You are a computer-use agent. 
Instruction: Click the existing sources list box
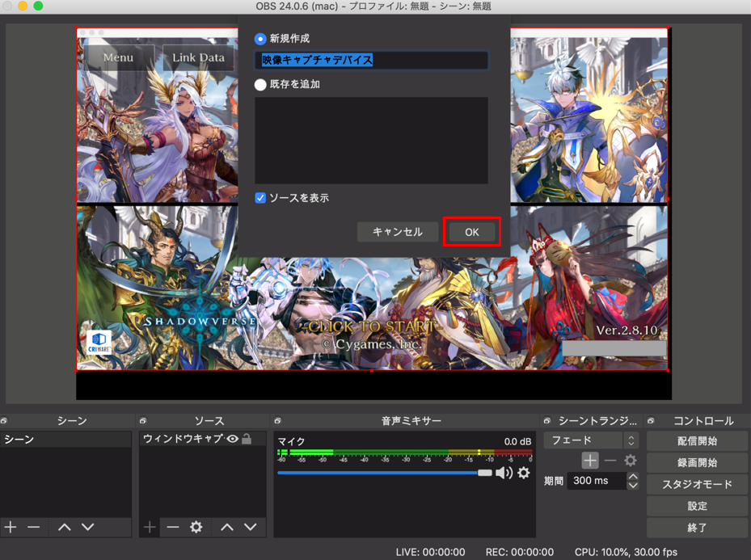371,141
